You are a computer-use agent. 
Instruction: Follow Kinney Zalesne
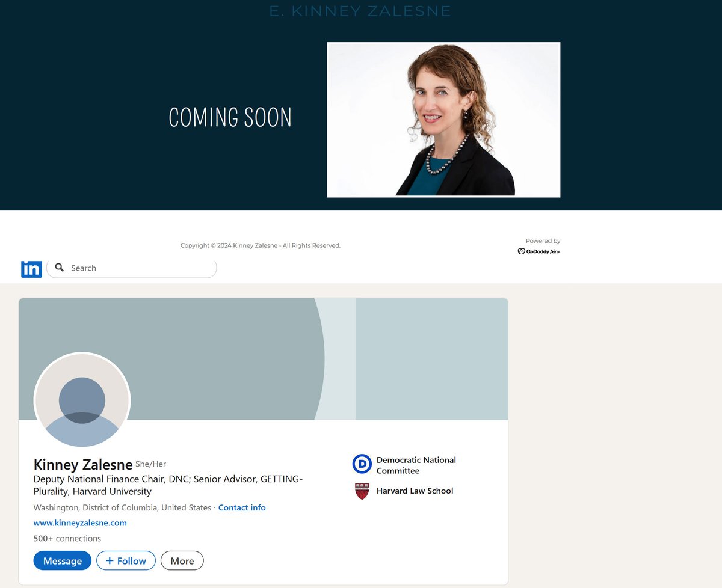coord(126,561)
